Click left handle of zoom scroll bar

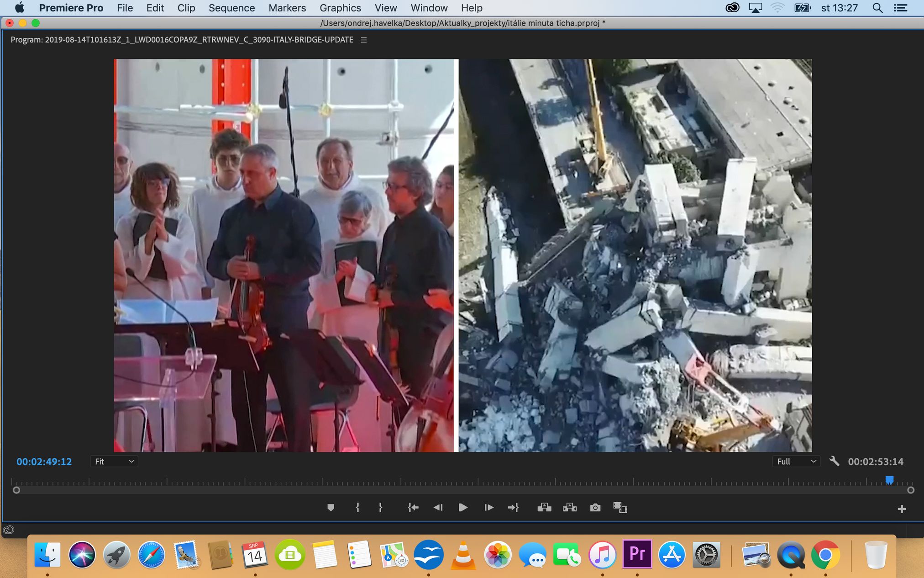point(16,490)
